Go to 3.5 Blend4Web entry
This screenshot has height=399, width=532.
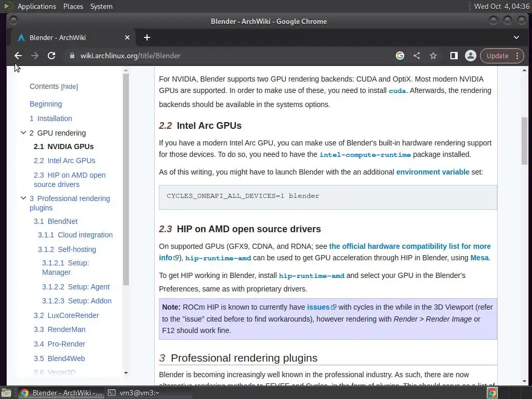59,358
